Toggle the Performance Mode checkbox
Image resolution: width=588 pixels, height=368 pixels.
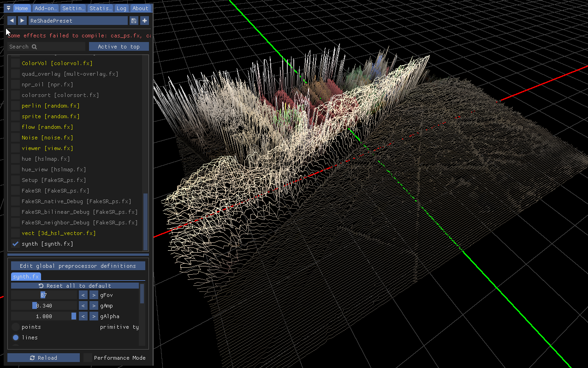point(88,358)
